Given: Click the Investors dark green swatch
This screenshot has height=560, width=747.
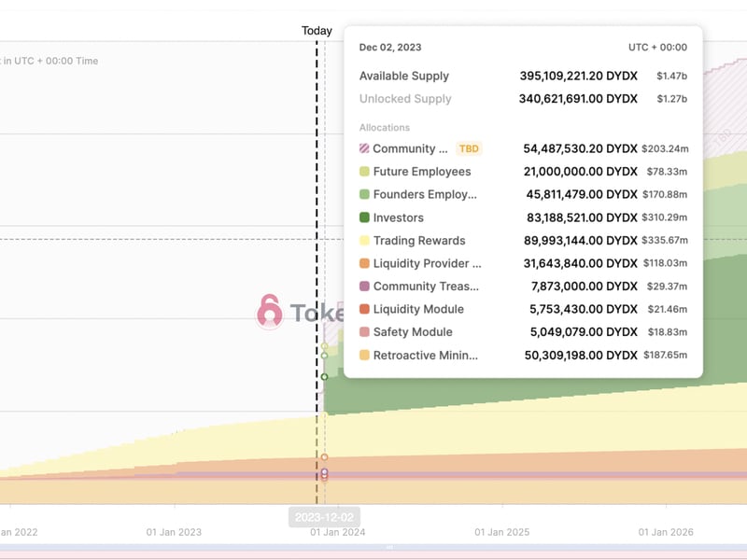Looking at the screenshot, I should point(364,217).
